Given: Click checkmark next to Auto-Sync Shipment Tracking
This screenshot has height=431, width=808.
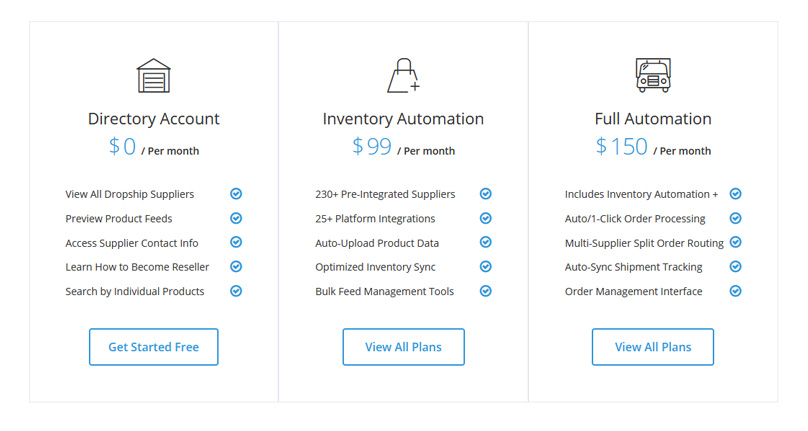Looking at the screenshot, I should [735, 267].
